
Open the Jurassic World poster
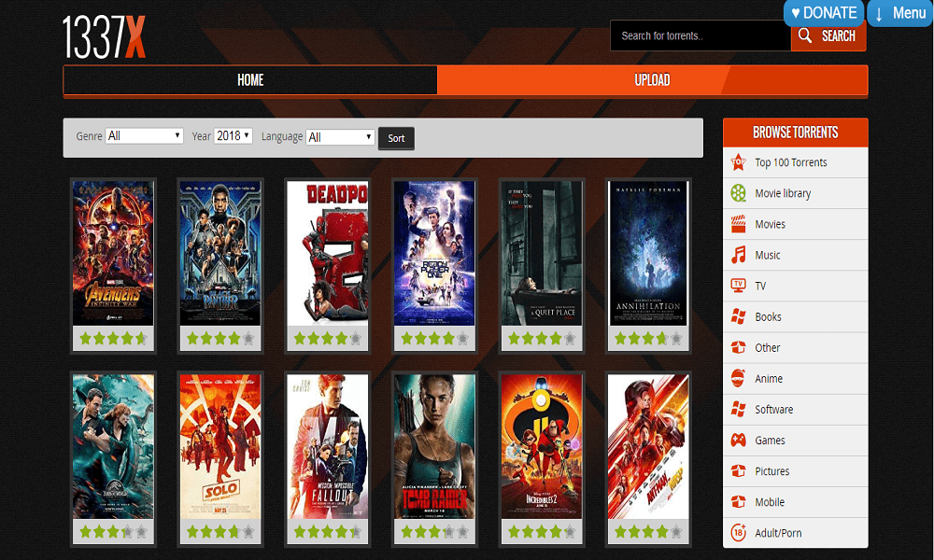(x=113, y=446)
